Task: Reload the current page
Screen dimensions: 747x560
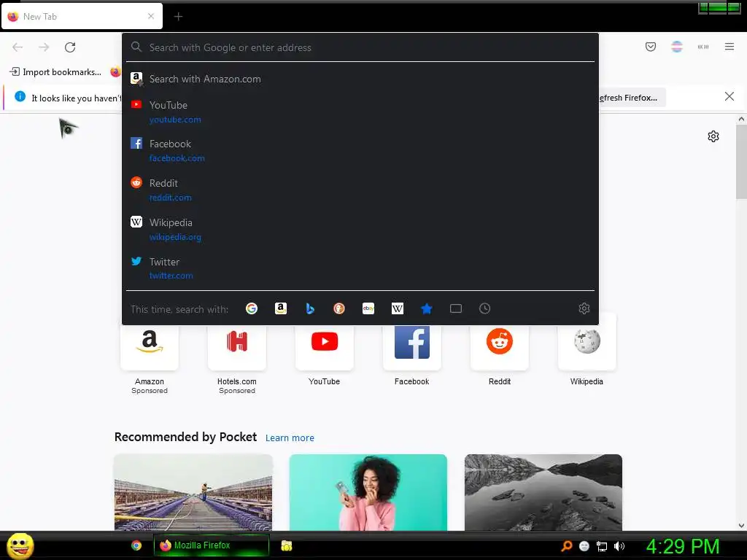Action: click(x=70, y=47)
